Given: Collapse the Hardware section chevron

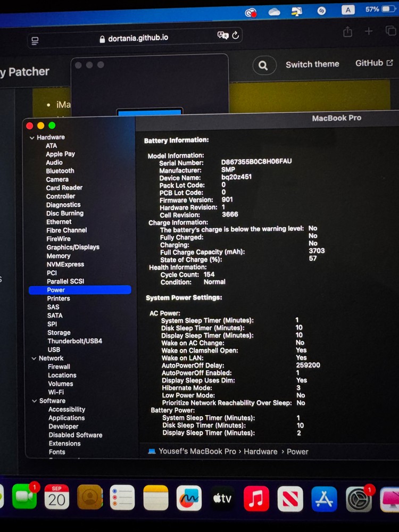Looking at the screenshot, I should 32,137.
